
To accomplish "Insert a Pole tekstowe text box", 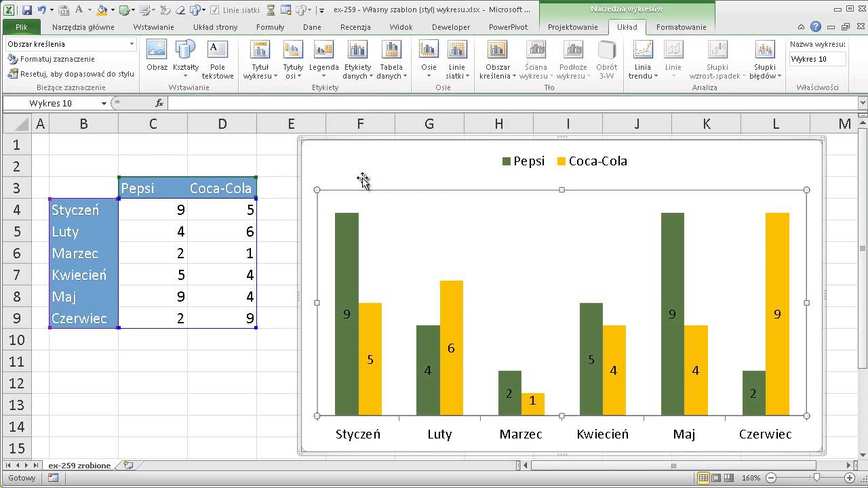I will pyautogui.click(x=218, y=59).
